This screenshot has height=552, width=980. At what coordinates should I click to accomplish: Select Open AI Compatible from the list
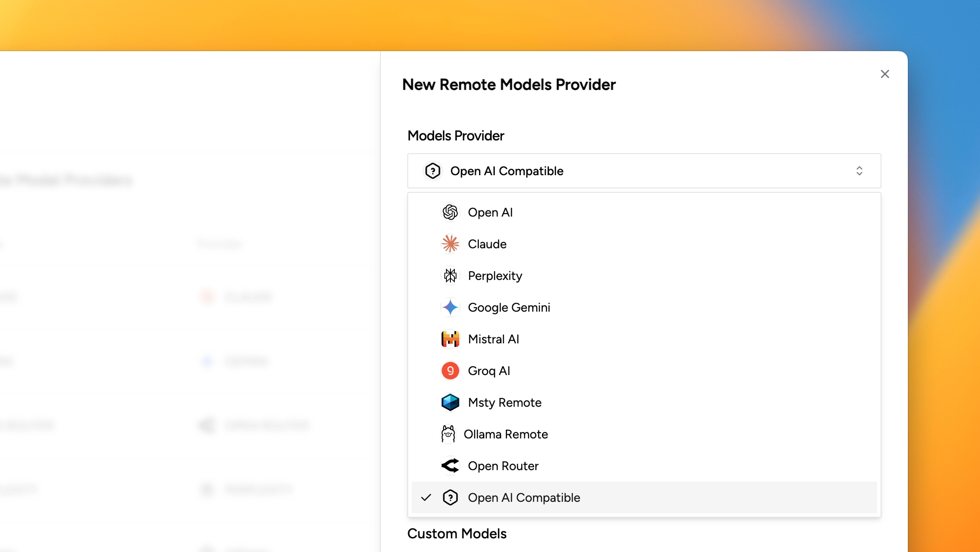[x=523, y=497]
